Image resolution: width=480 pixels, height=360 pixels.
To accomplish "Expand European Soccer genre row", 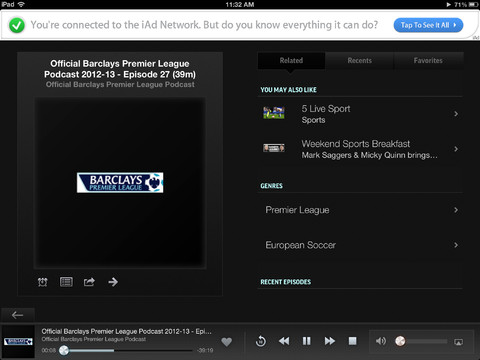I will tap(360, 245).
